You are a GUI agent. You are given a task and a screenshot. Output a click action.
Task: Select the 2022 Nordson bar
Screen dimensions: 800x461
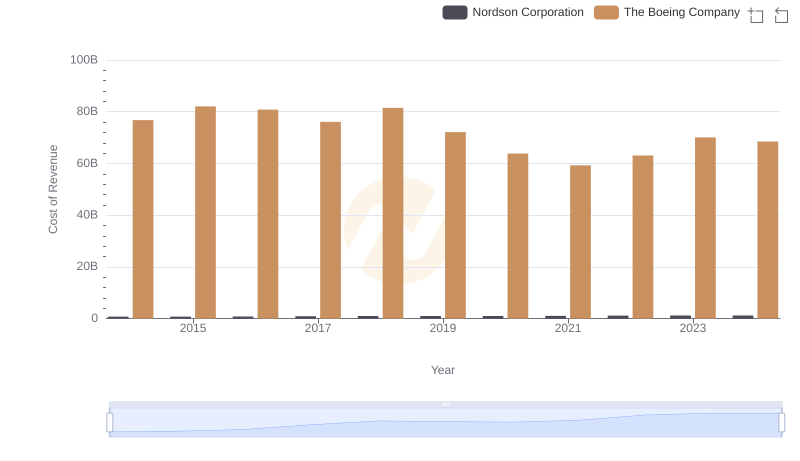click(x=618, y=317)
